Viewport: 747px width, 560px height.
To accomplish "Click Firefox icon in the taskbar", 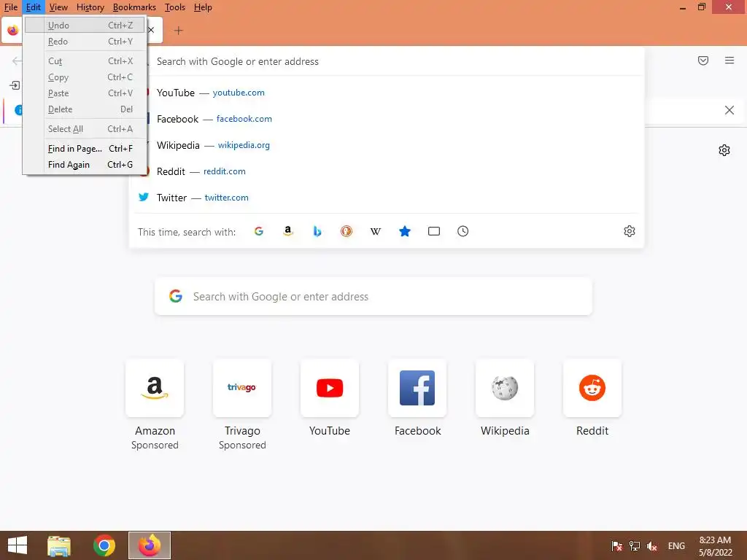I will click(150, 545).
